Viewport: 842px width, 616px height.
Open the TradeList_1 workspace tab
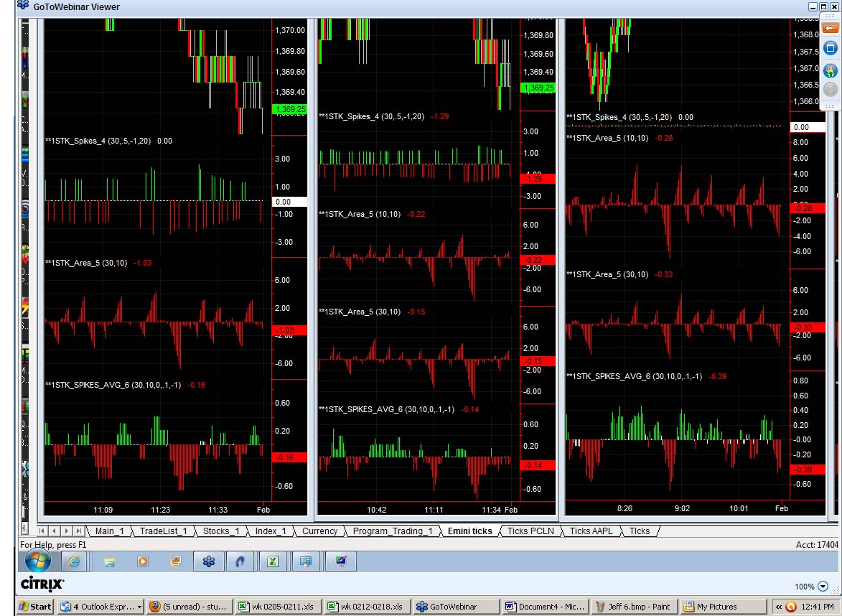[x=163, y=531]
